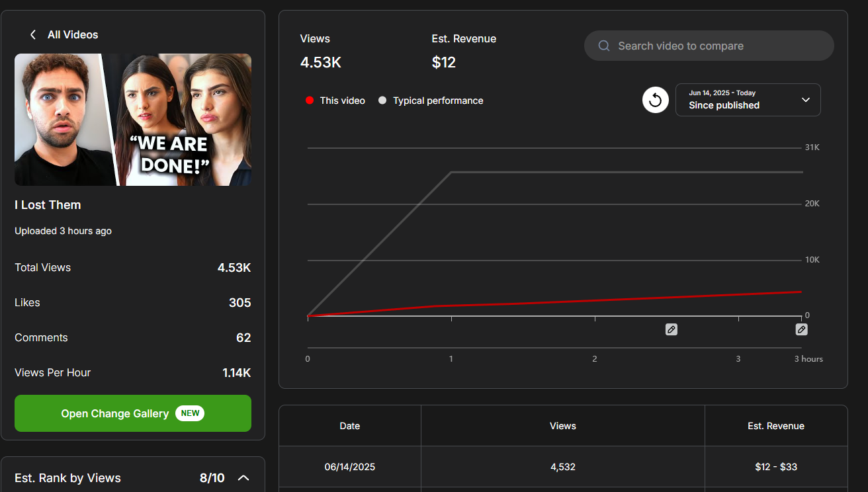
Task: Toggle the Typical performance legend dot
Action: (382, 101)
